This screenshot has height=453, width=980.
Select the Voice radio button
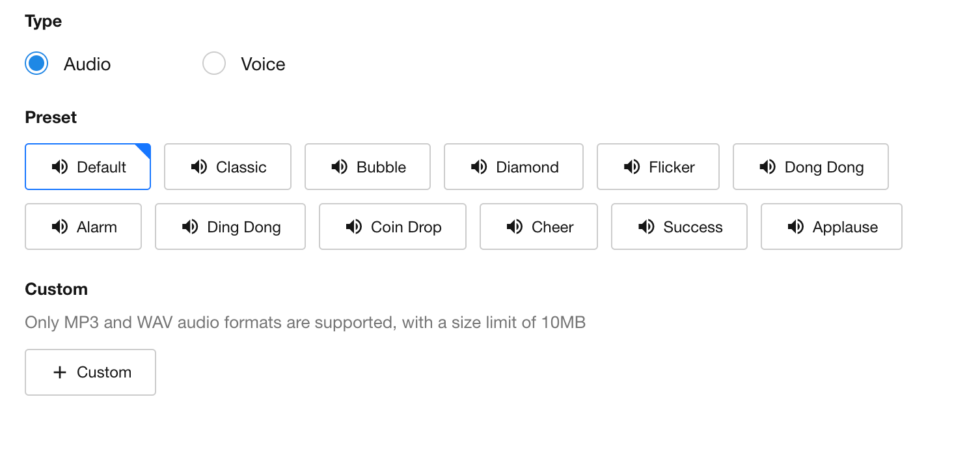tap(214, 64)
